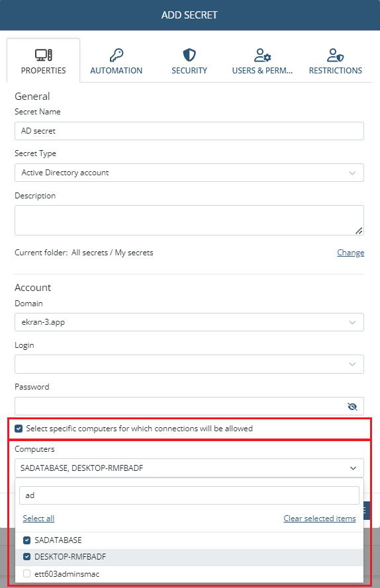Open the Domain ekran-3.app dropdown
380x588 pixels.
pyautogui.click(x=189, y=322)
